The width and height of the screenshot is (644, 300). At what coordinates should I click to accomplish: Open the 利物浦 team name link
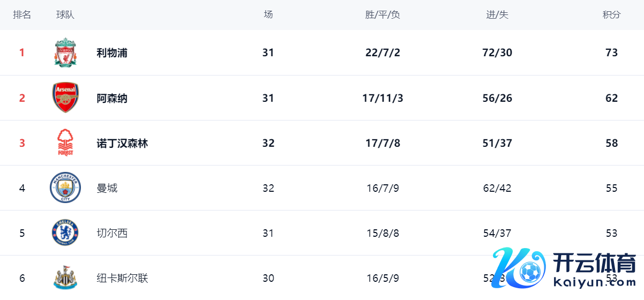[x=112, y=52]
